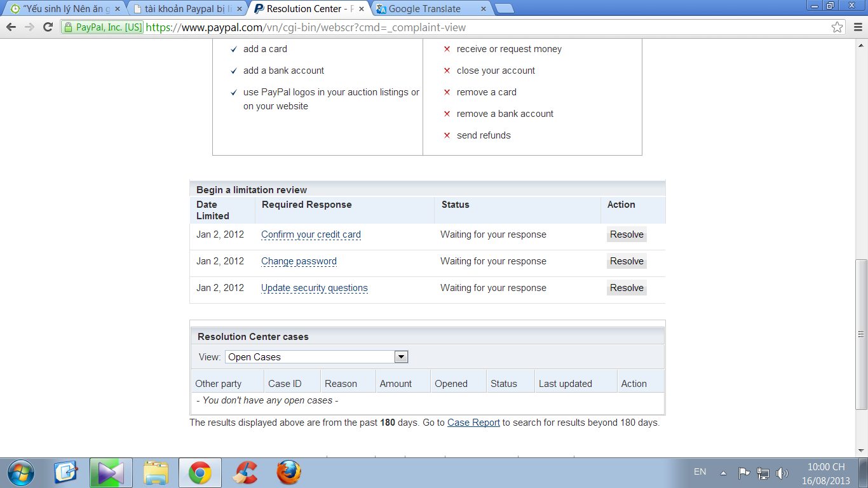Close the "Yếu sinh lý Nên ăn" tab
The width and height of the screenshot is (868, 488).
tap(117, 10)
